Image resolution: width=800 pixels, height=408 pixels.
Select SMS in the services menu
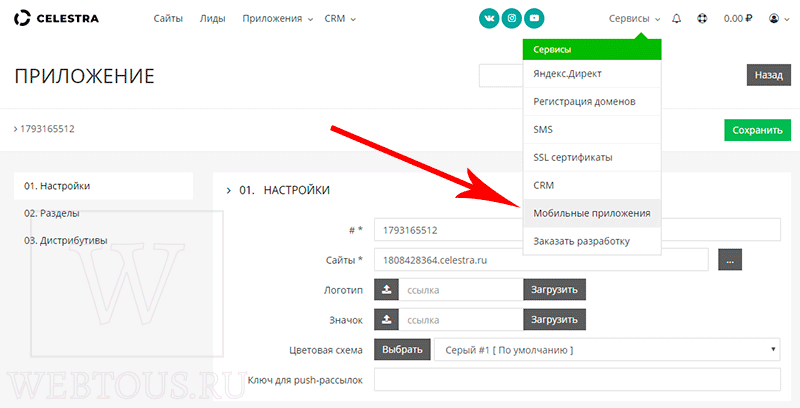click(592, 130)
